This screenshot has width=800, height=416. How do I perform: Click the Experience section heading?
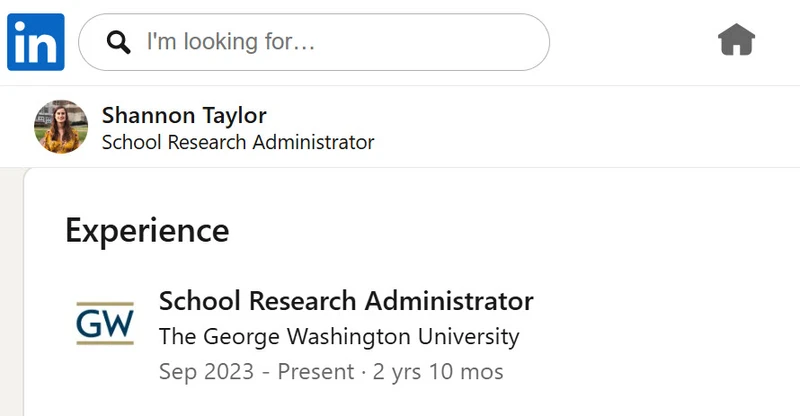point(147,230)
